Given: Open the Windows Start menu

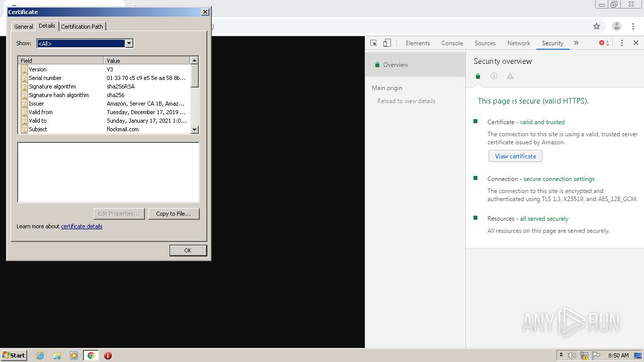Looking at the screenshot, I should pos(14,355).
